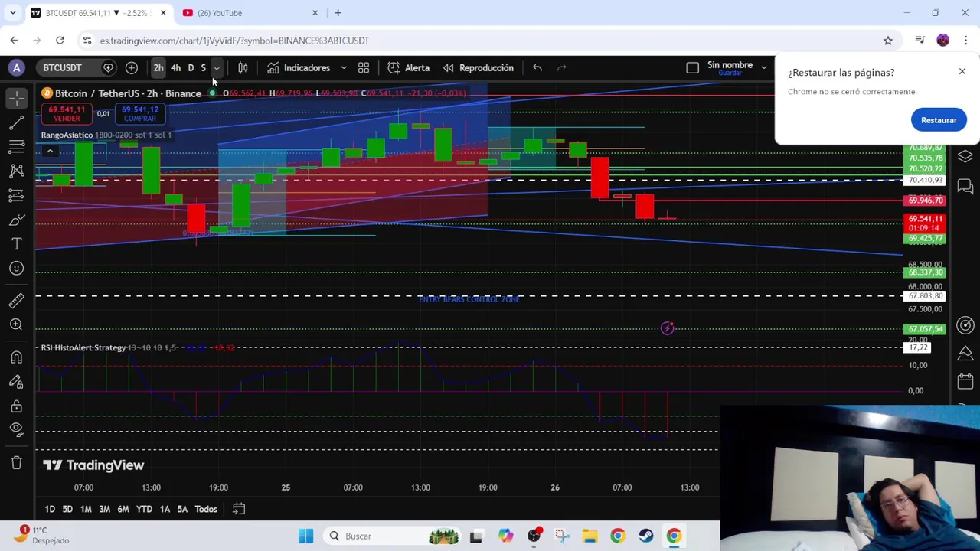Select the brush drawing tool
The height and width of the screenshot is (551, 980).
[16, 220]
